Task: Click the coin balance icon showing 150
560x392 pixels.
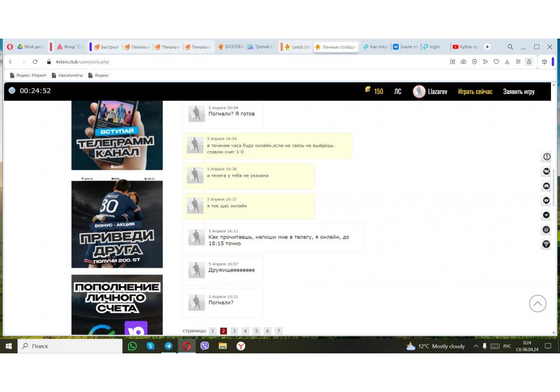Action: 368,91
